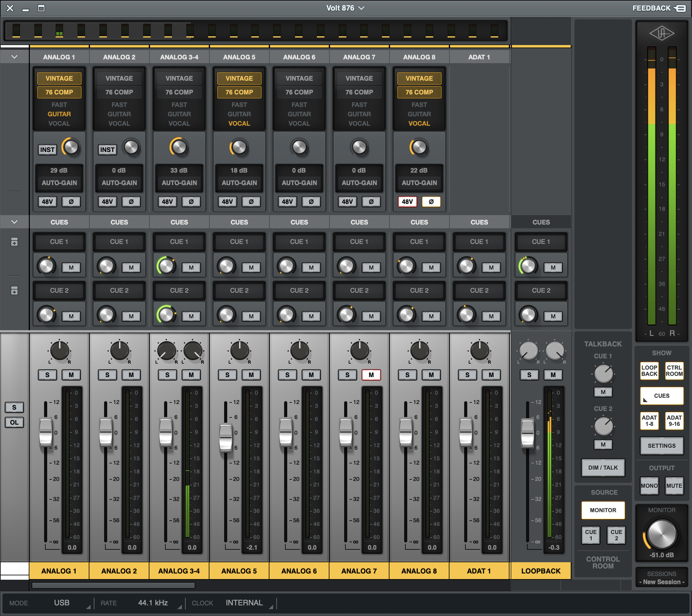Click Cue 1 send options icon in sidebar
This screenshot has height=616, width=692.
(x=14, y=242)
